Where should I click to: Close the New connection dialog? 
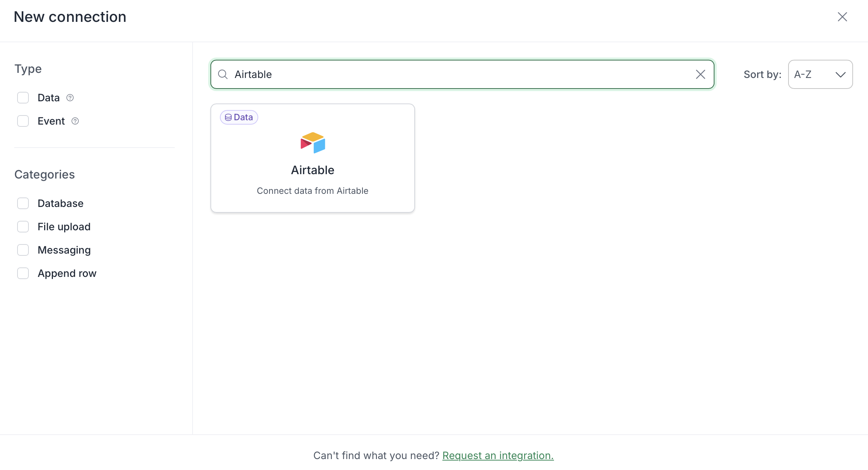pos(842,17)
